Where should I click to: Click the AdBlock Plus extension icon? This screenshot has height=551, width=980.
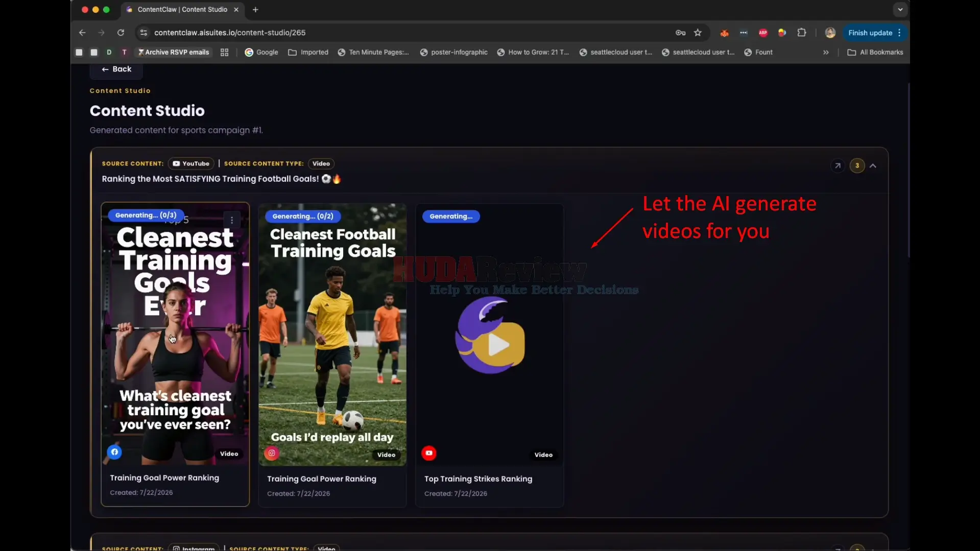pyautogui.click(x=763, y=33)
